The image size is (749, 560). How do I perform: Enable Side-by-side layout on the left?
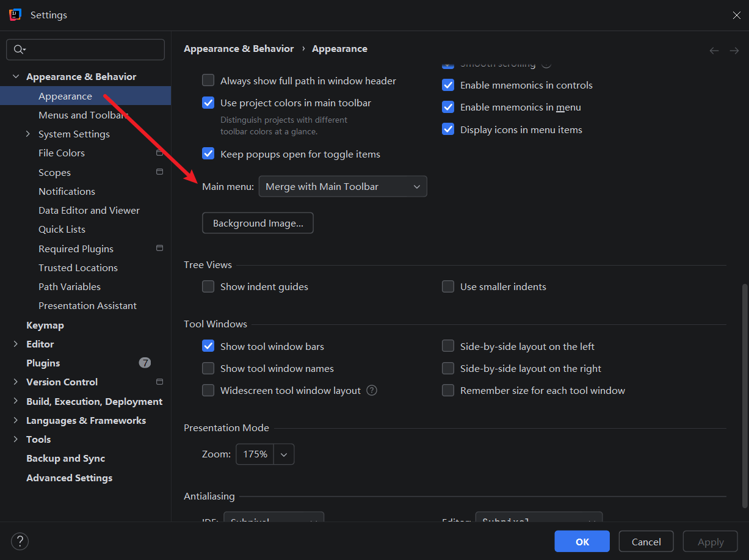(x=448, y=346)
